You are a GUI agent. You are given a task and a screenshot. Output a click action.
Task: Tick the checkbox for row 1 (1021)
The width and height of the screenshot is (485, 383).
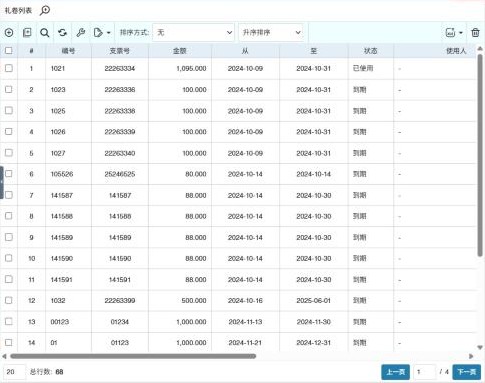pyautogui.click(x=9, y=68)
